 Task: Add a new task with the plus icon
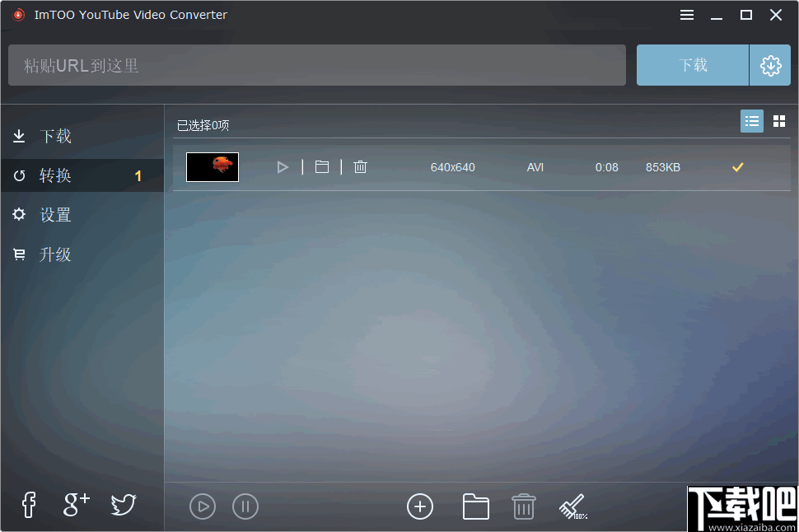coord(420,506)
